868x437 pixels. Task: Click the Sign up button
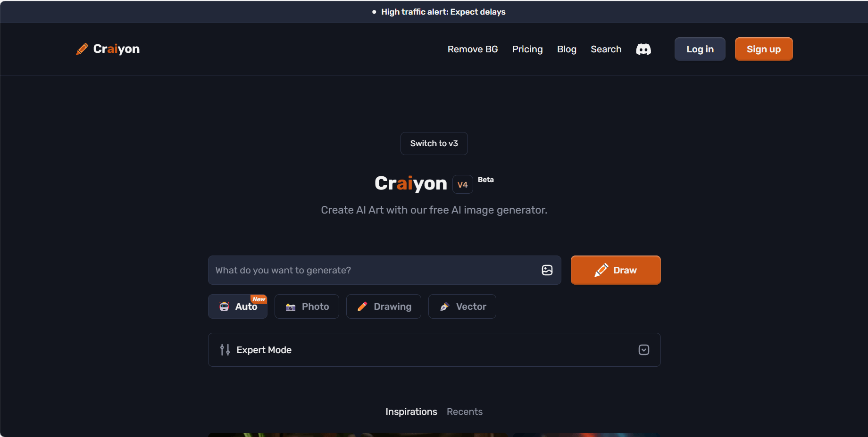pos(764,49)
